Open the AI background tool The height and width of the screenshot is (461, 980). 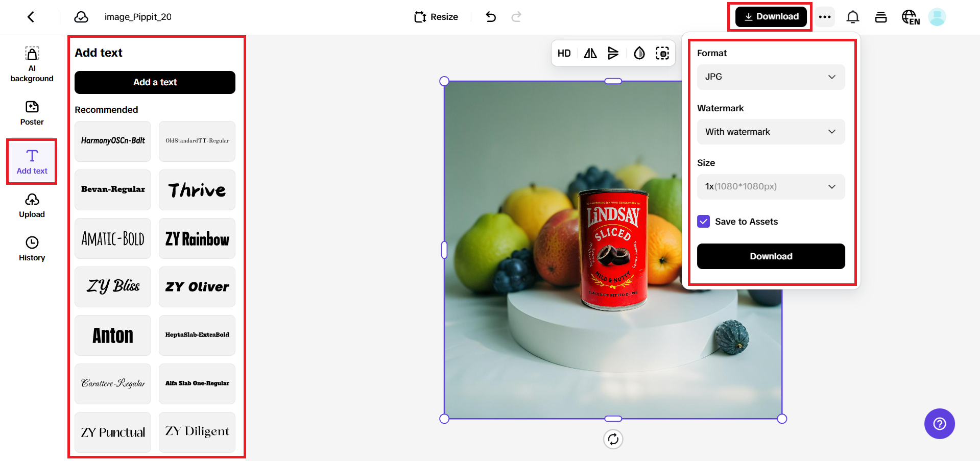tap(32, 64)
